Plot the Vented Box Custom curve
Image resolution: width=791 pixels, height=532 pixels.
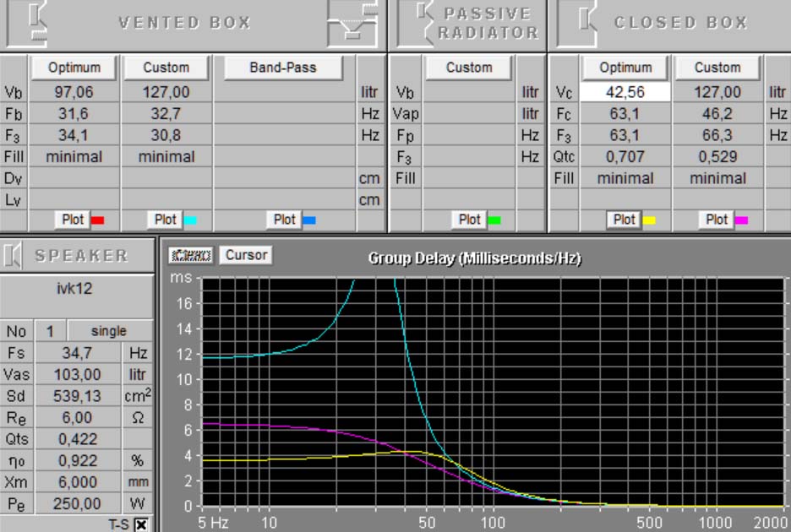pos(165,220)
